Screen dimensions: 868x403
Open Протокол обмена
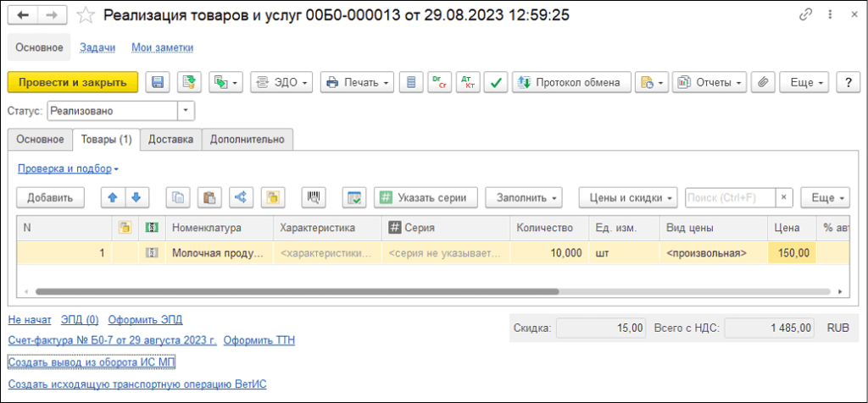pos(570,82)
